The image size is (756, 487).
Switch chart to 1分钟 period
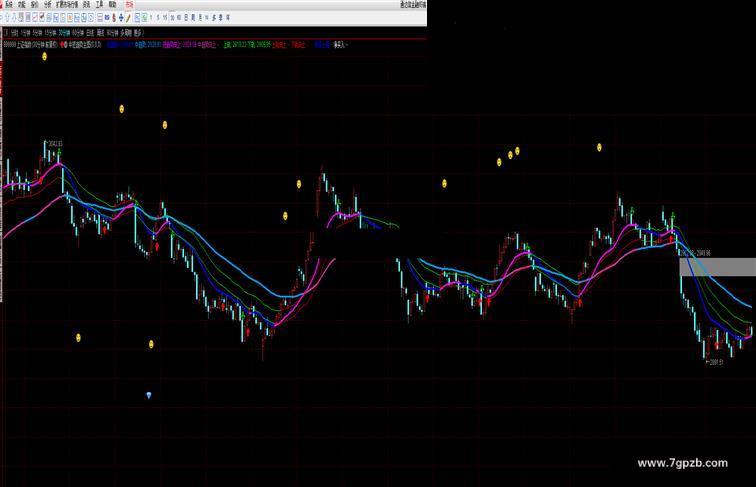click(x=25, y=33)
